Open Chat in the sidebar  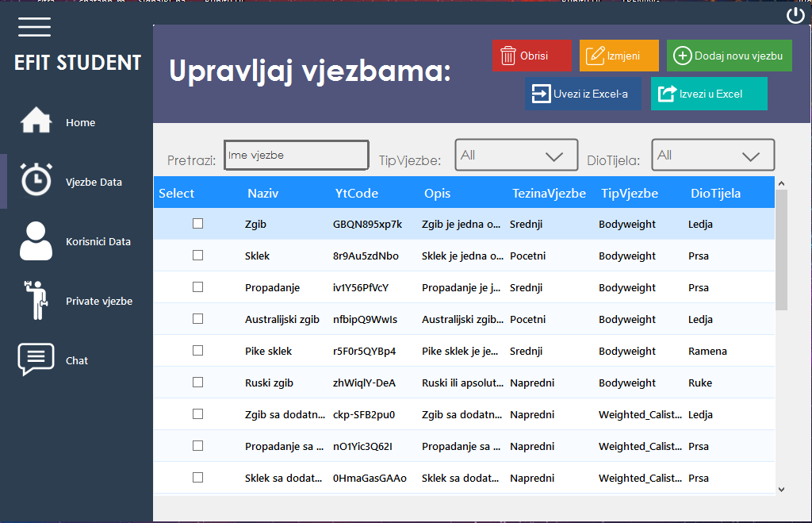tap(77, 361)
